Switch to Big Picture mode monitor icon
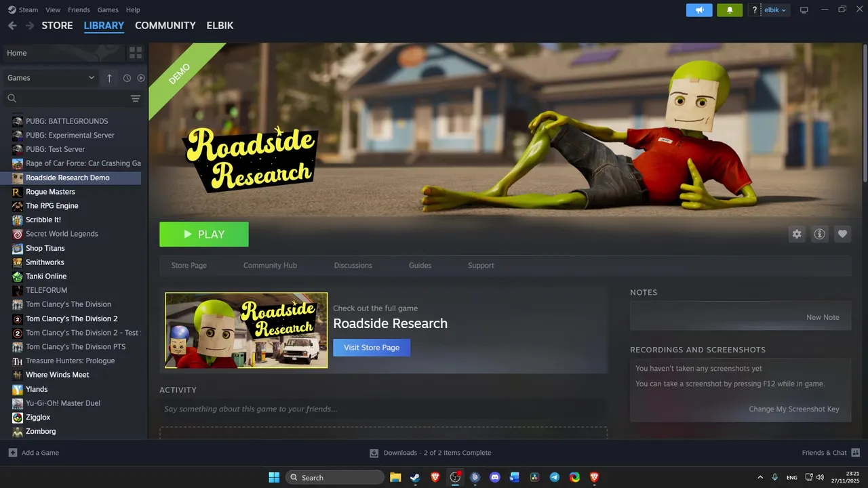The image size is (868, 488). (x=804, y=10)
